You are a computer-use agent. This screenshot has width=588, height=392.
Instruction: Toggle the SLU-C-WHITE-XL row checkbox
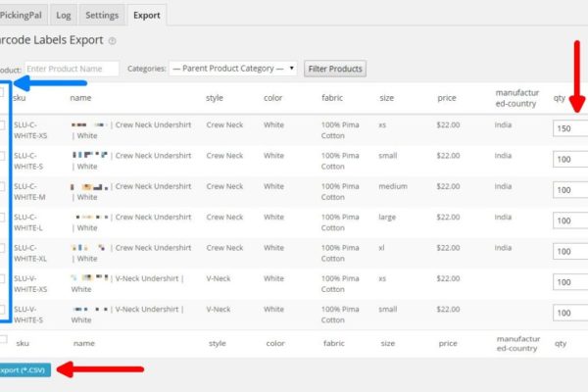pyautogui.click(x=3, y=248)
